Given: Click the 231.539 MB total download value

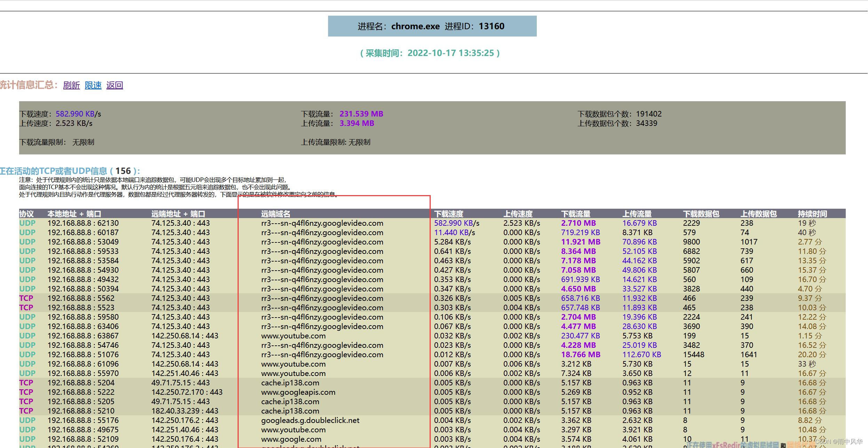Looking at the screenshot, I should 361,114.
